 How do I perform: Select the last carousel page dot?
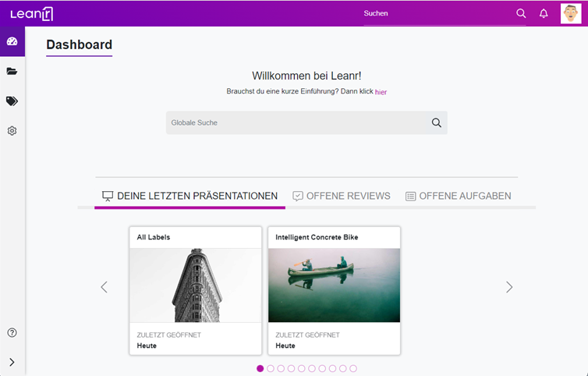(353, 368)
